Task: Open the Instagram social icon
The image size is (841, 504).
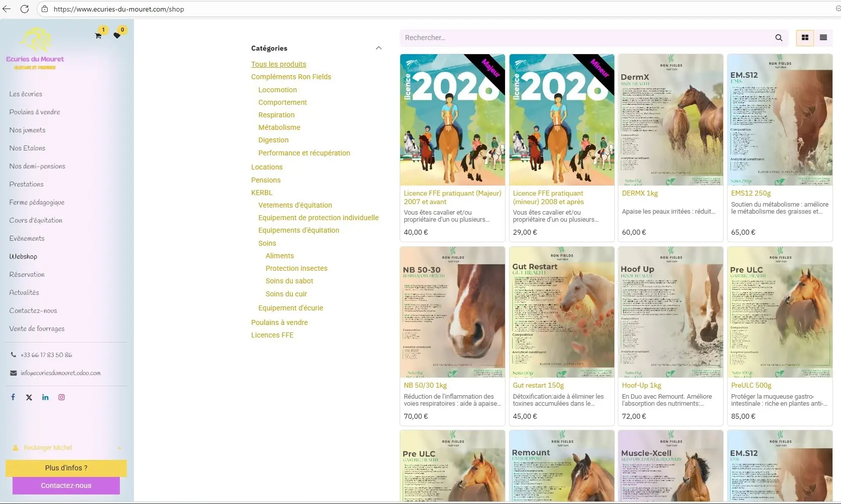Action: pyautogui.click(x=62, y=397)
